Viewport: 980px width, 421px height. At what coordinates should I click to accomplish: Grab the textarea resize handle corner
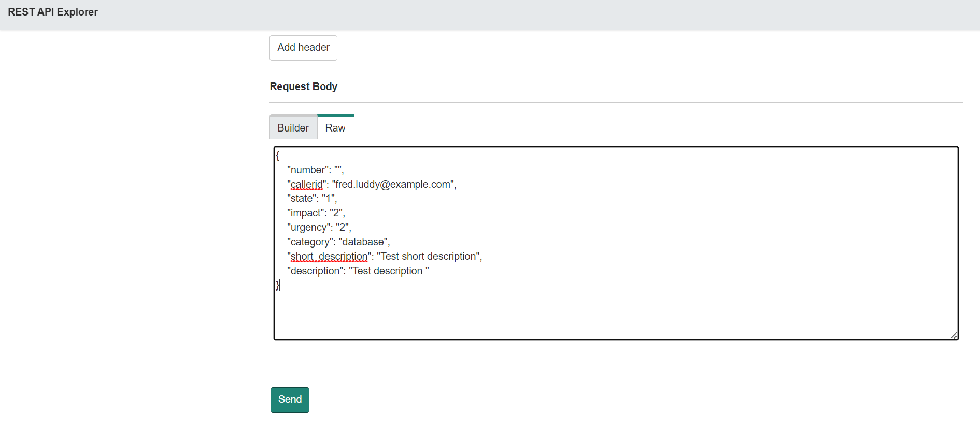click(x=954, y=336)
